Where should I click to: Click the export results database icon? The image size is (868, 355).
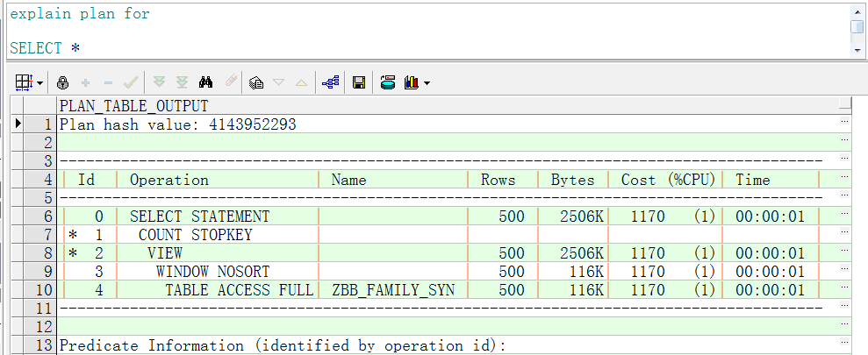[x=388, y=82]
